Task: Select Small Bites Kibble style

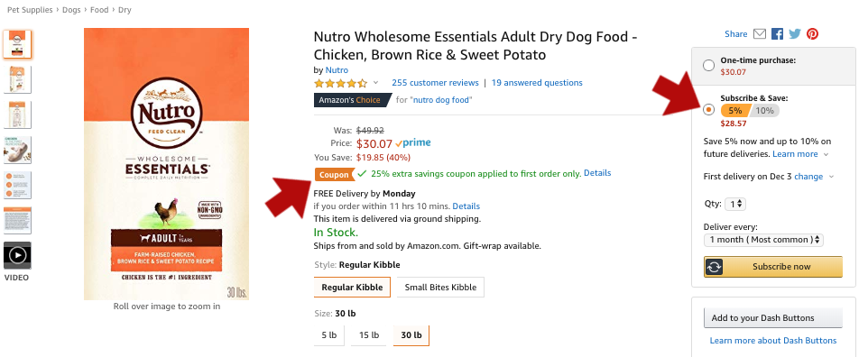Action: pos(440,288)
